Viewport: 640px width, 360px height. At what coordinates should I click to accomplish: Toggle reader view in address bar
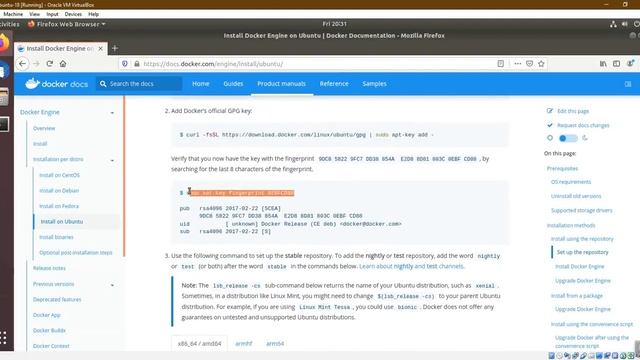pyautogui.click(x=500, y=64)
